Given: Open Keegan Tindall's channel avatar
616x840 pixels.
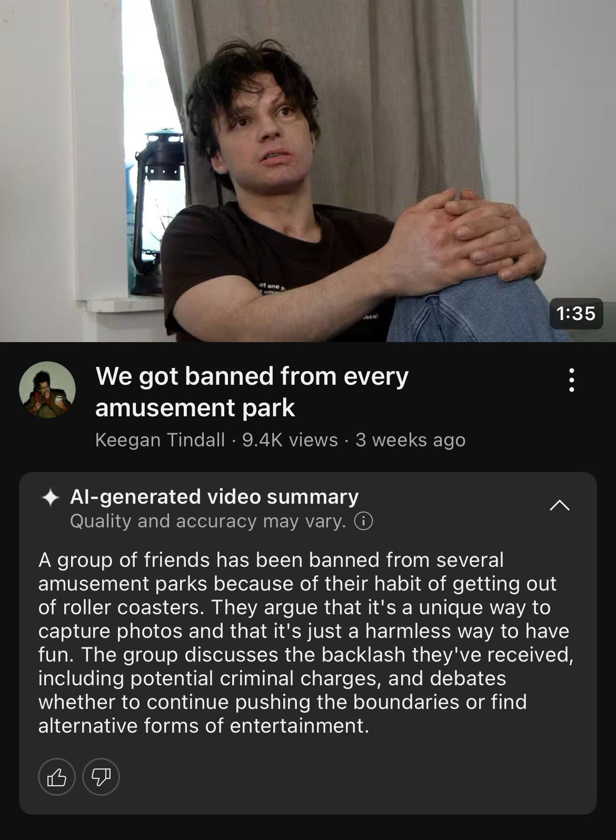Looking at the screenshot, I should [47, 389].
